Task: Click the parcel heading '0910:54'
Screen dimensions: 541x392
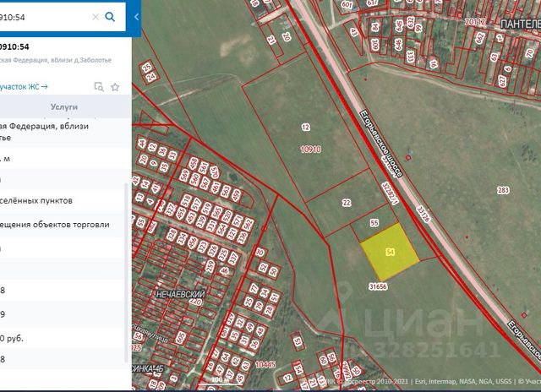Action: [x=14, y=46]
